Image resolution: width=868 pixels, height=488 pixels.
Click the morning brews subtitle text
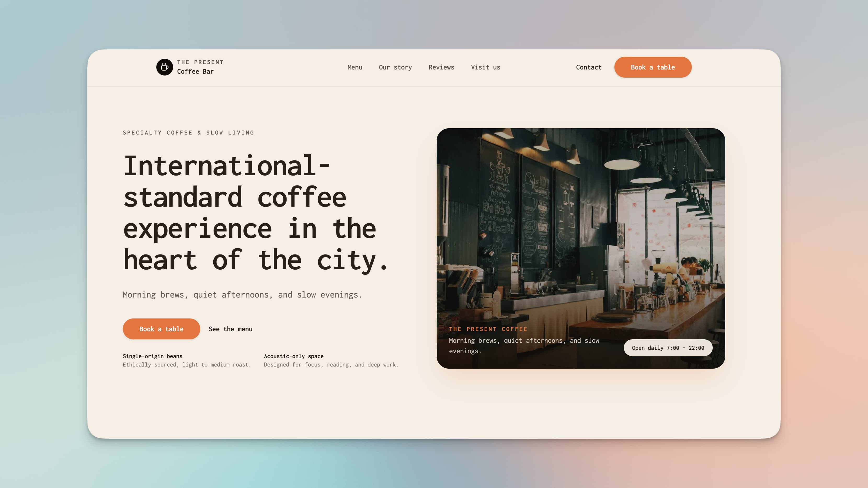242,295
